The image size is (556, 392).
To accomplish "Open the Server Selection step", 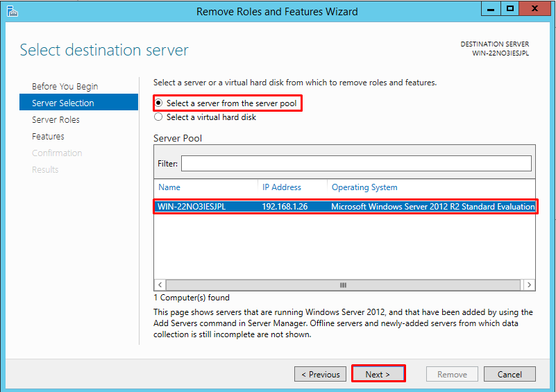I will pos(78,103).
